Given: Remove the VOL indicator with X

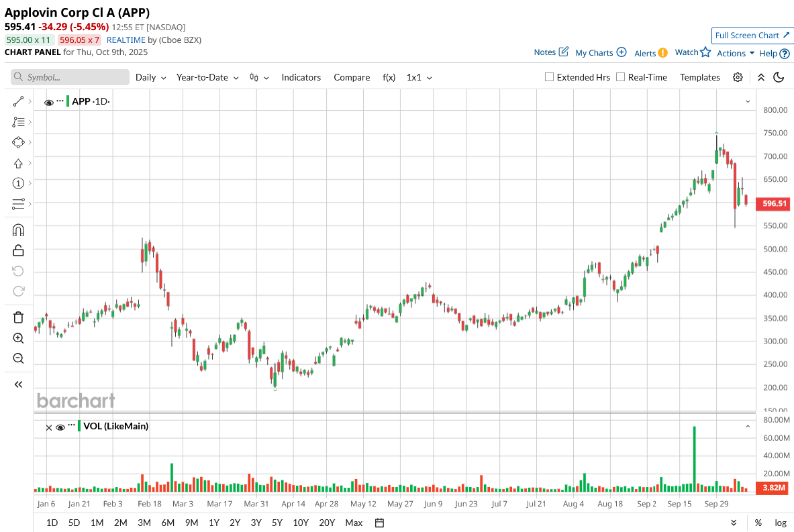Looking at the screenshot, I should tap(49, 428).
